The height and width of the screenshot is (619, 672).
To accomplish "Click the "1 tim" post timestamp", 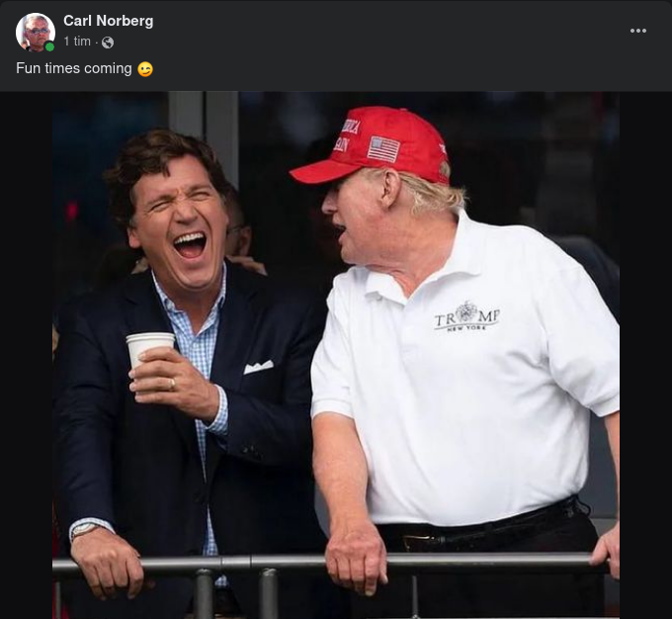I will (x=77, y=43).
